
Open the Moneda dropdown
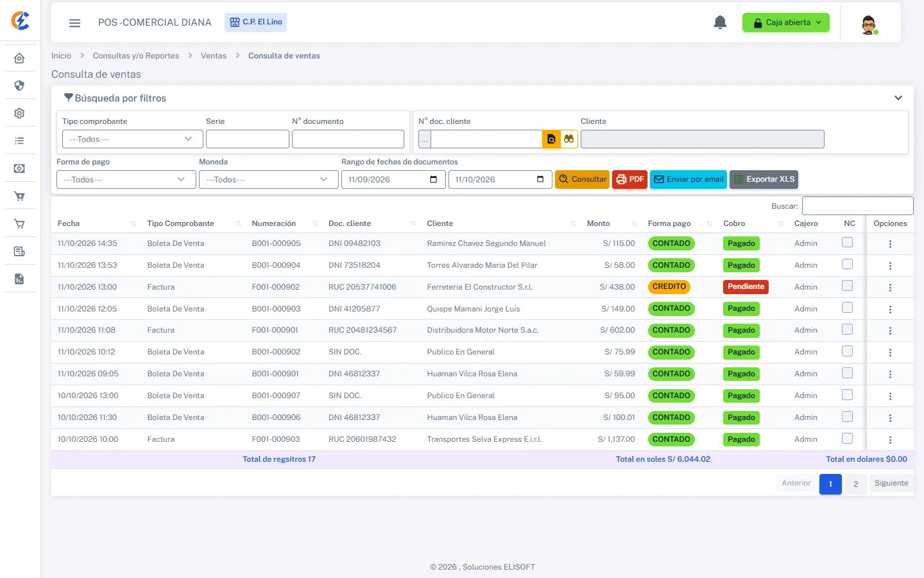269,180
